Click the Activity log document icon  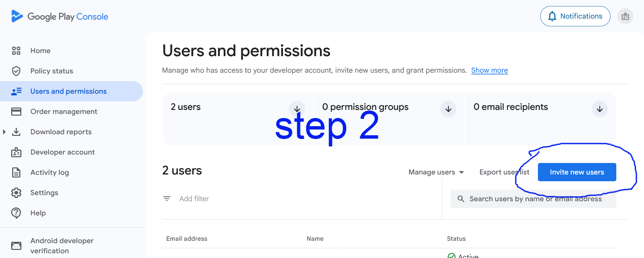click(x=16, y=172)
